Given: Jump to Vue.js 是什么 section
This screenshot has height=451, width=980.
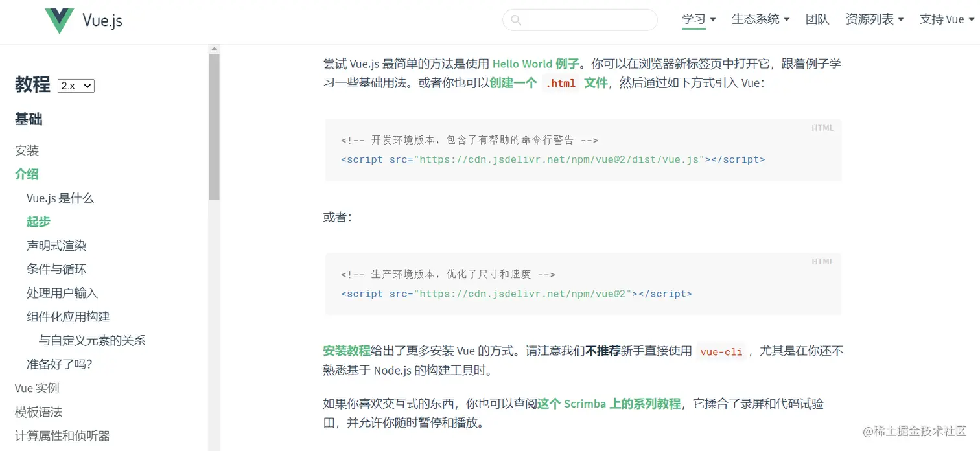Looking at the screenshot, I should (x=60, y=198).
